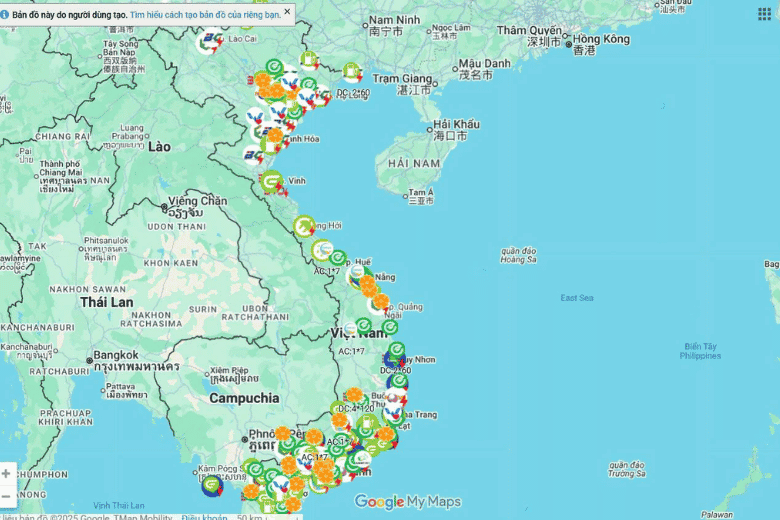Select the charging station marker near Trạm Giang
The width and height of the screenshot is (780, 520).
click(x=352, y=72)
